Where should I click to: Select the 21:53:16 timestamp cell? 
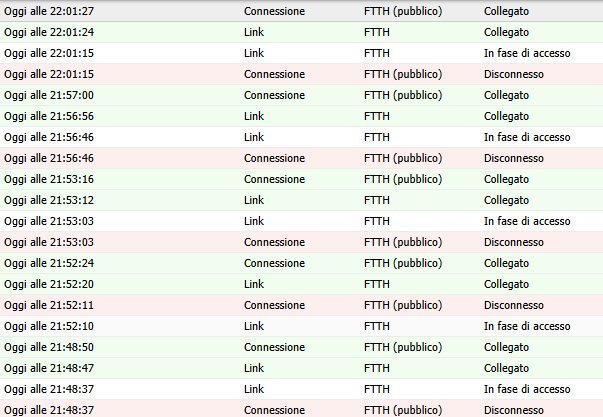tap(49, 178)
